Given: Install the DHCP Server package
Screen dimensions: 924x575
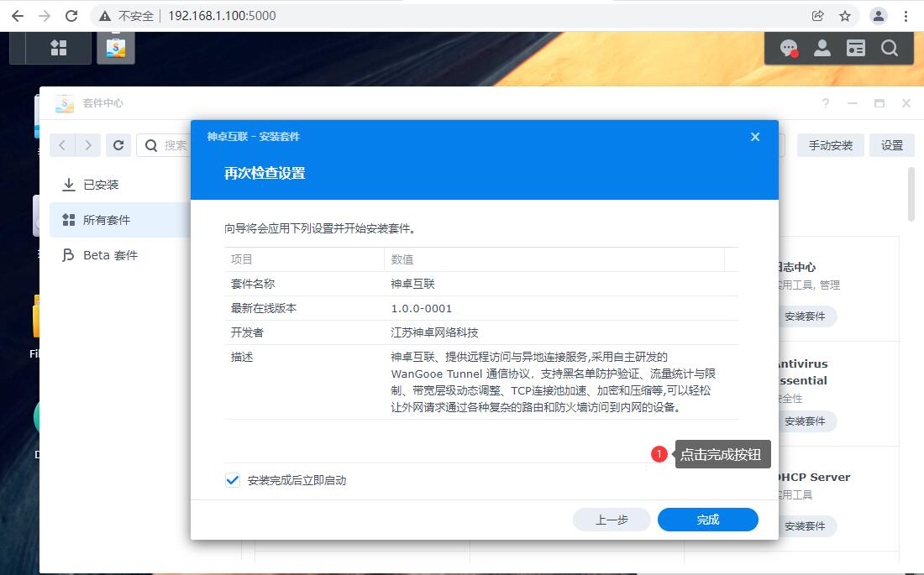Looking at the screenshot, I should click(x=805, y=526).
